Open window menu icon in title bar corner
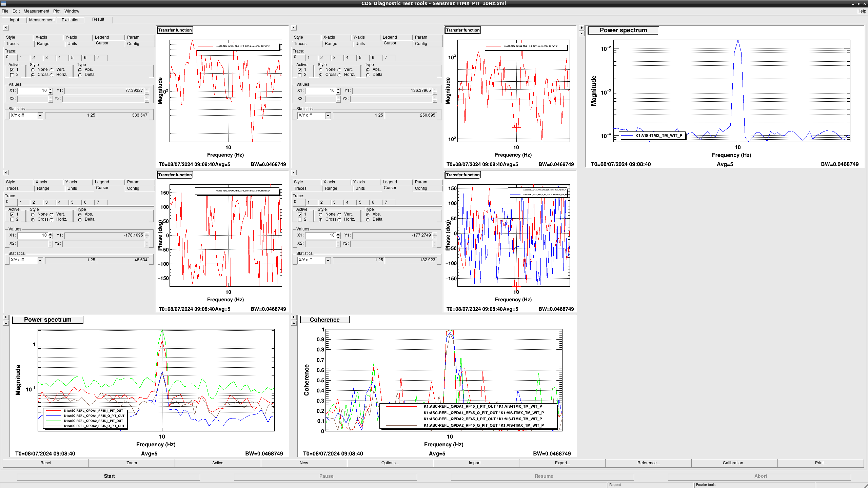 click(4, 3)
